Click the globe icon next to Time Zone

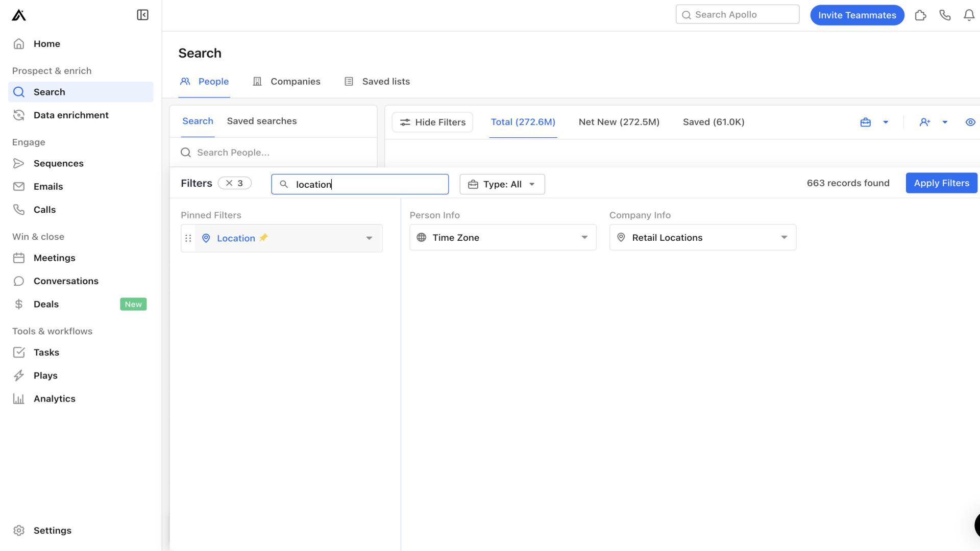click(421, 237)
